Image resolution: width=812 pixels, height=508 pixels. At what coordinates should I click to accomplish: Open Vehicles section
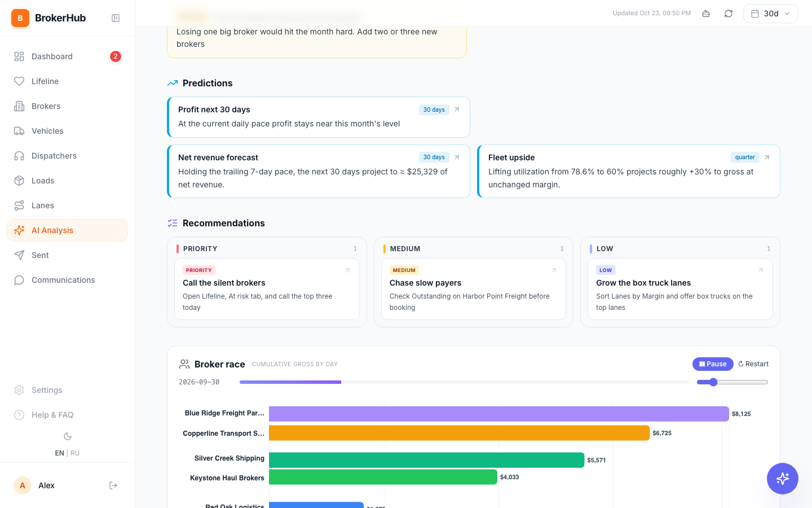(x=68, y=131)
